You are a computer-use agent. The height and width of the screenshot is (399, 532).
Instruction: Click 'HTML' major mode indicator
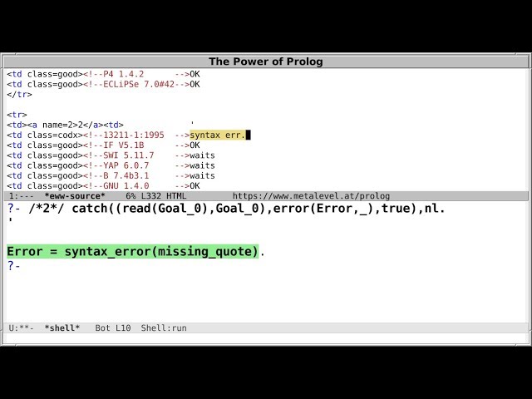tap(176, 196)
